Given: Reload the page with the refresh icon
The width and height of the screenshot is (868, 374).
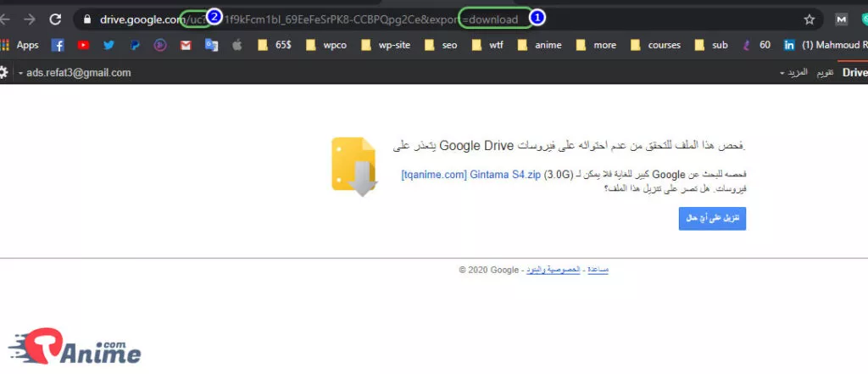Looking at the screenshot, I should click(x=55, y=20).
